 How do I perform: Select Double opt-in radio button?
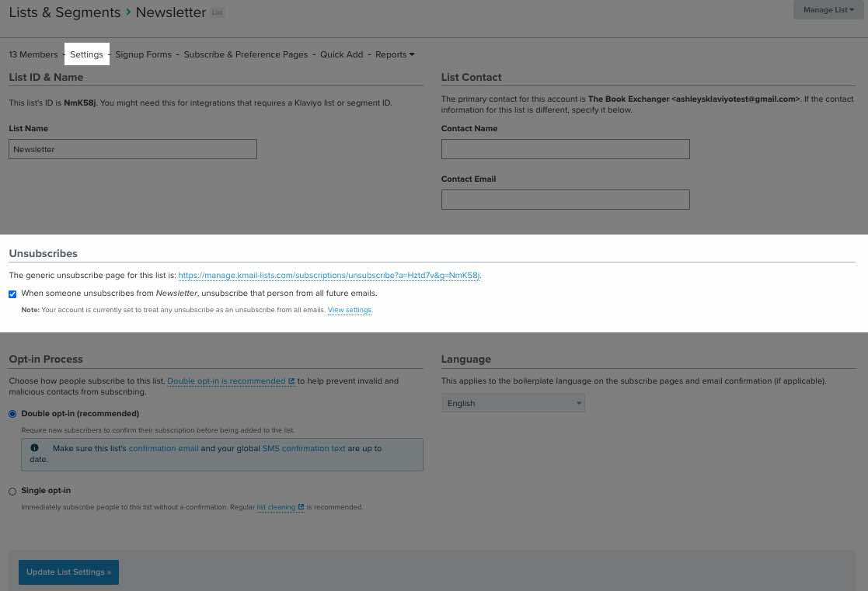[12, 414]
